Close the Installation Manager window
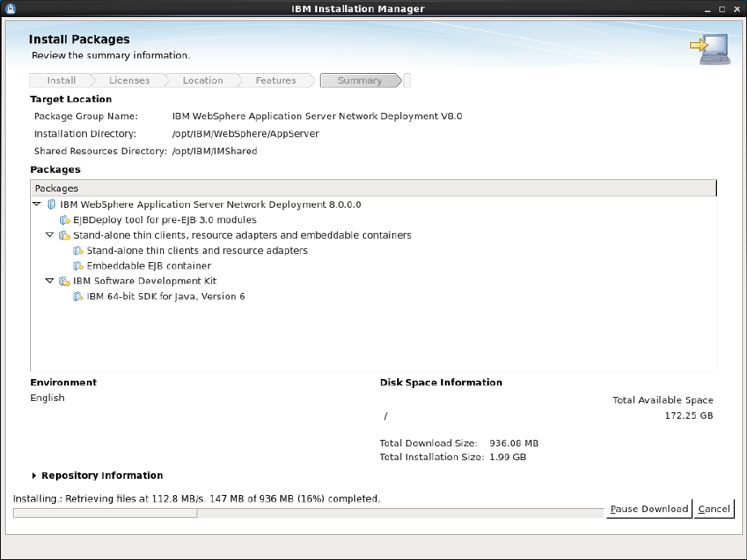This screenshot has width=747, height=560. click(736, 9)
